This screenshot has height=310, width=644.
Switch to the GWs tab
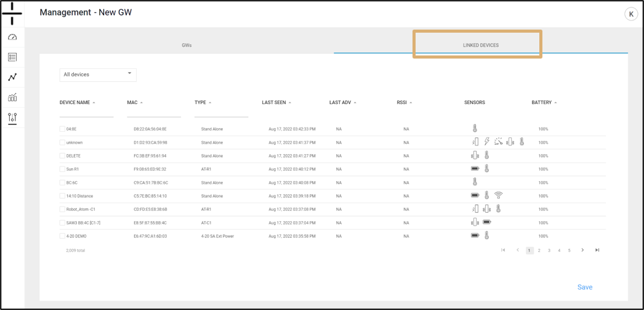187,45
